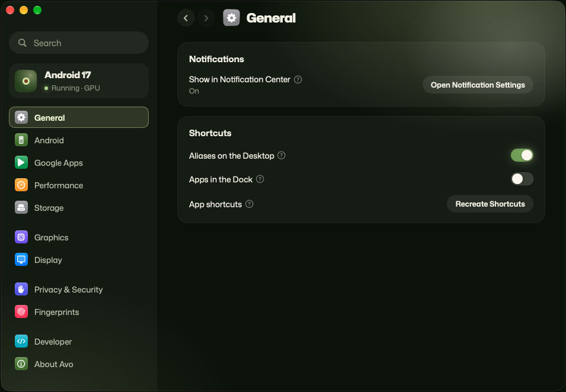This screenshot has width=566, height=392.
Task: Click the Privacy & Security hand icon
Action: click(21, 289)
